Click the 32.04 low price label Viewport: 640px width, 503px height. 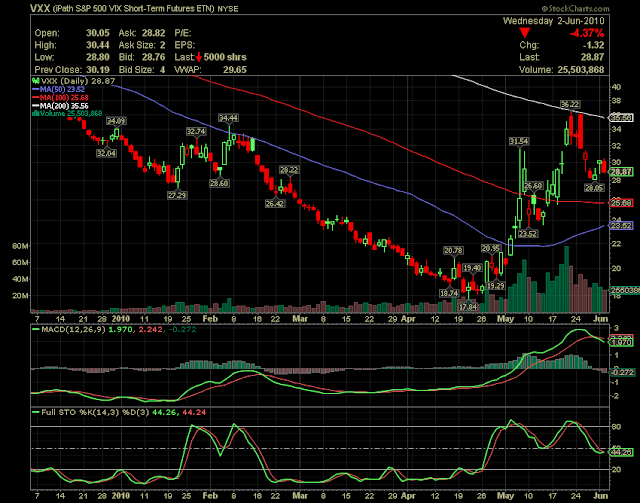(x=106, y=153)
